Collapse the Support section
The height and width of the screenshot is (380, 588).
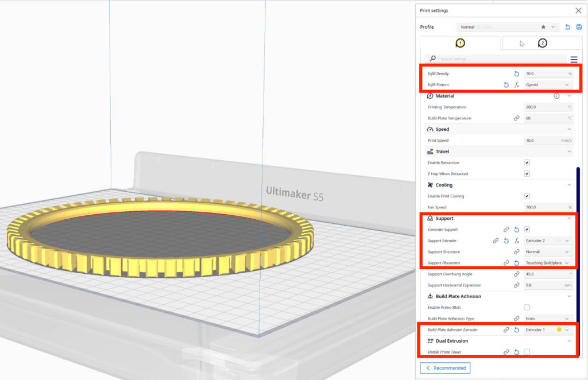(569, 219)
